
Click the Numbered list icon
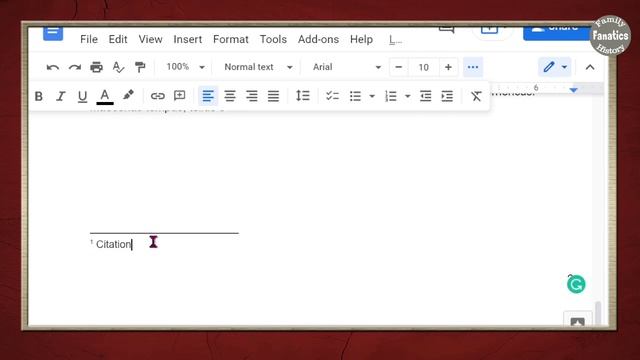pyautogui.click(x=391, y=96)
